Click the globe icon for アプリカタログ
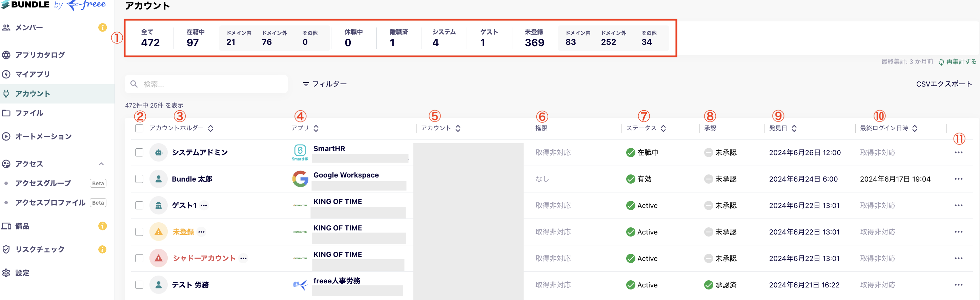Image resolution: width=980 pixels, height=300 pixels. tap(6, 55)
